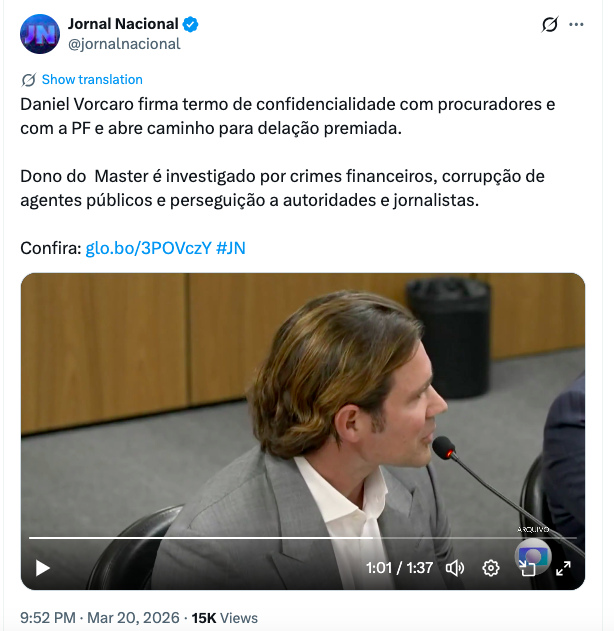Viewport: 614px width, 631px height.
Task: Click Jornal Nacional profile avatar
Action: click(40, 34)
